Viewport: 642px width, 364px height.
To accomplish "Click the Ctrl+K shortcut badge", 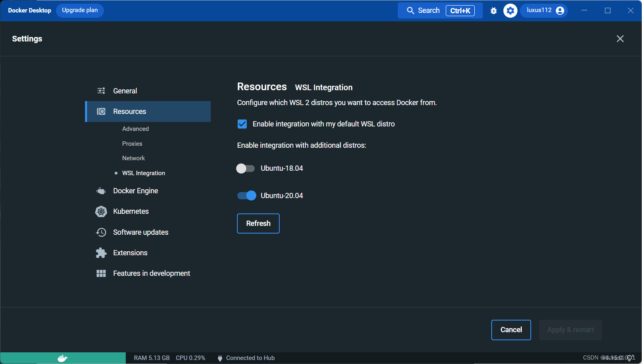I will 460,11.
